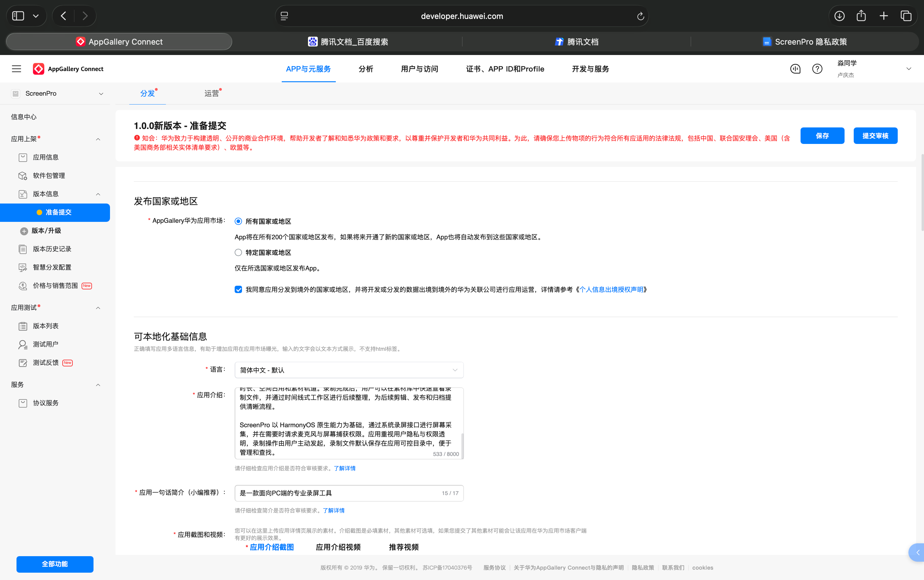
Task: Collapse the 版本信息 subsection
Action: [x=98, y=194]
